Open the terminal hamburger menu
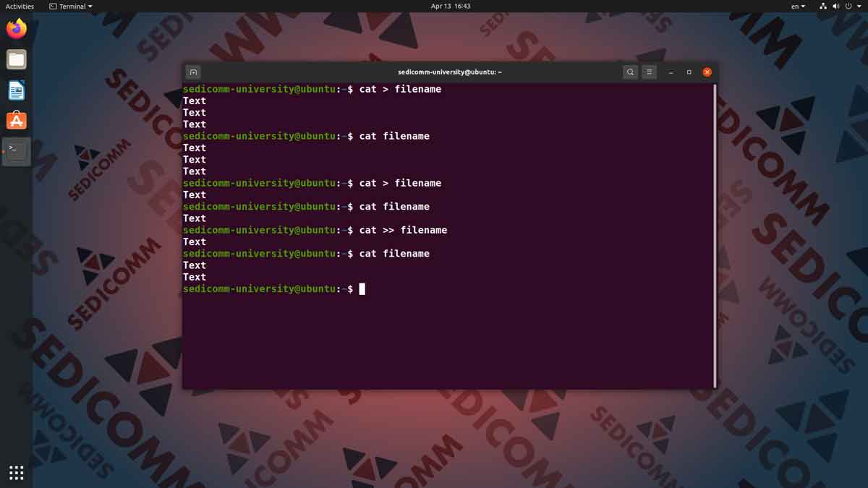868x488 pixels. pos(650,72)
